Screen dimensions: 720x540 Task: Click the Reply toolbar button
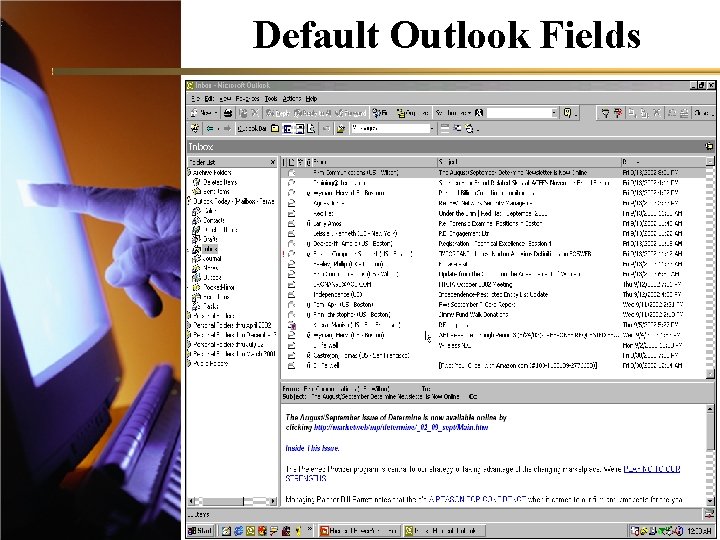point(278,113)
